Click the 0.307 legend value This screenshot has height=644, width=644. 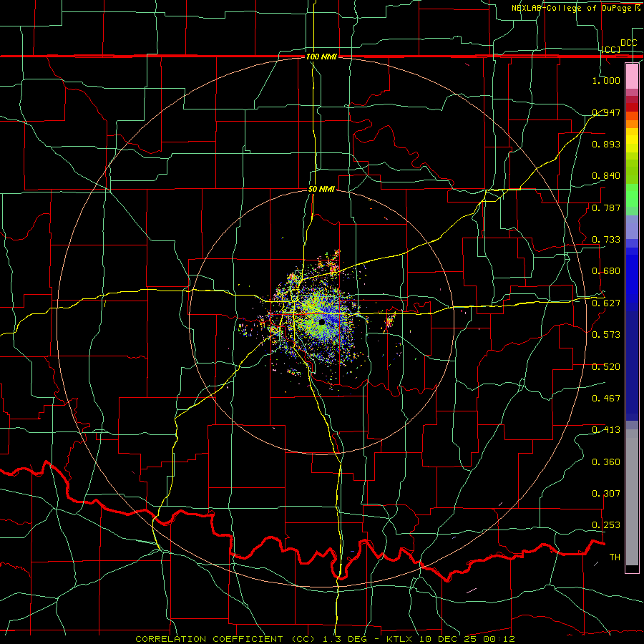tap(606, 494)
